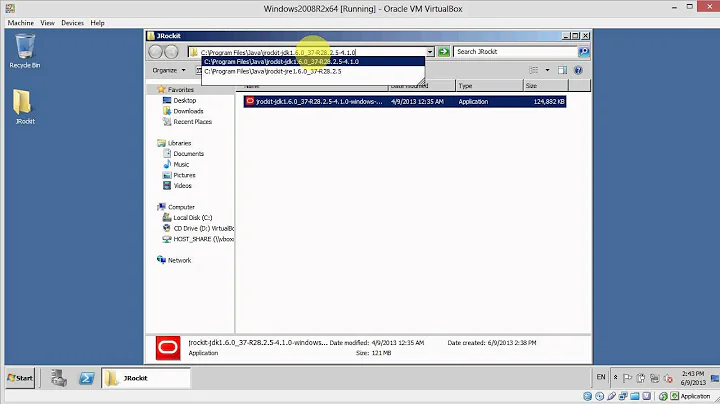Open the Organize dropdown menu

coord(169,70)
